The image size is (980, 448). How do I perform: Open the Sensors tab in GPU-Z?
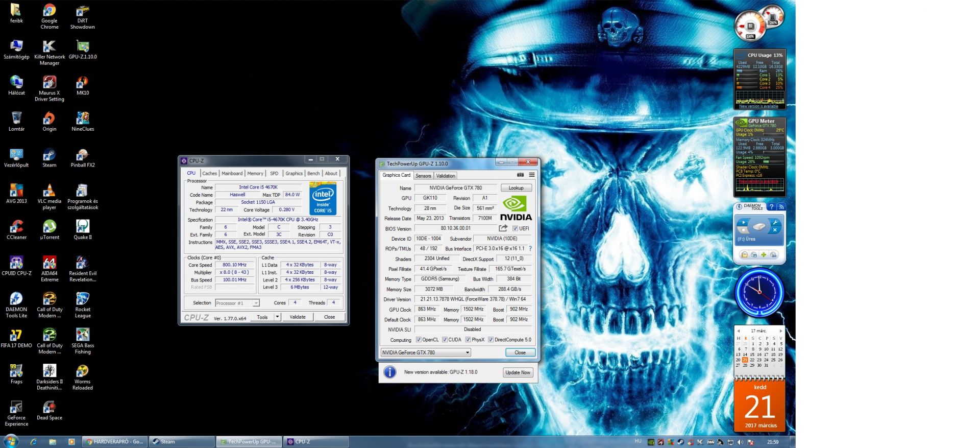423,176
